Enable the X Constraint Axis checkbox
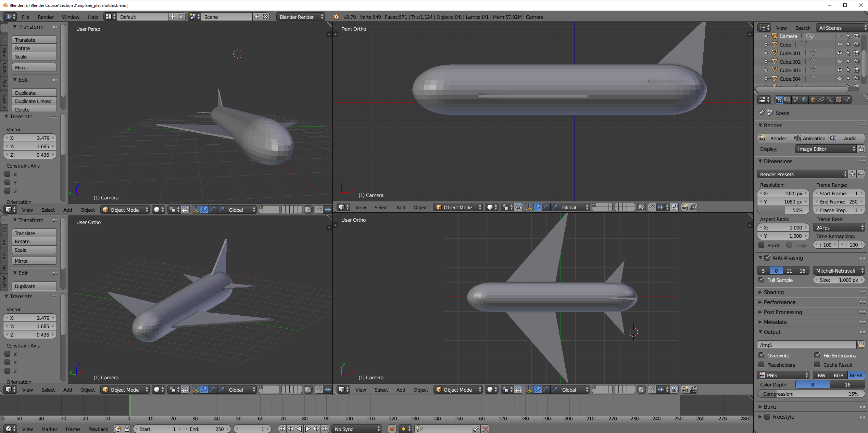Screen dimensions: 868x433 click(8, 174)
